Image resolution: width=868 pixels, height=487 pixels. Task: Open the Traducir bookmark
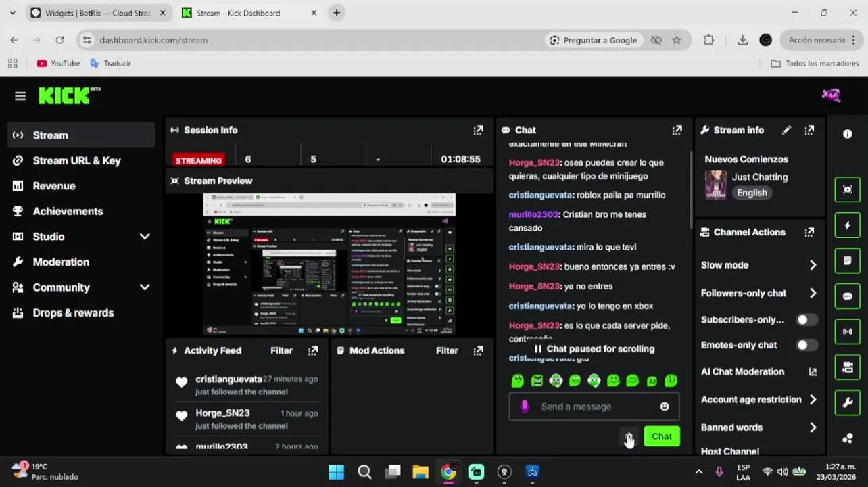[x=110, y=63]
